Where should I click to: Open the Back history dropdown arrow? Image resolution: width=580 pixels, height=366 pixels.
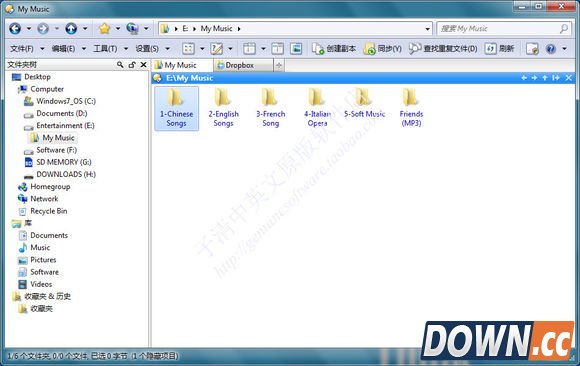point(28,28)
